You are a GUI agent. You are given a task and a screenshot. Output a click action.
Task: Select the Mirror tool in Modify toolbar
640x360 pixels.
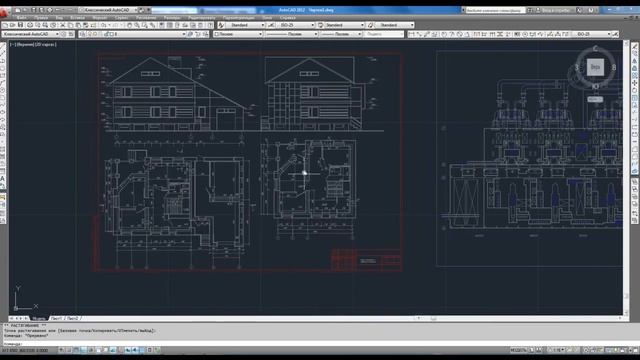tap(635, 61)
